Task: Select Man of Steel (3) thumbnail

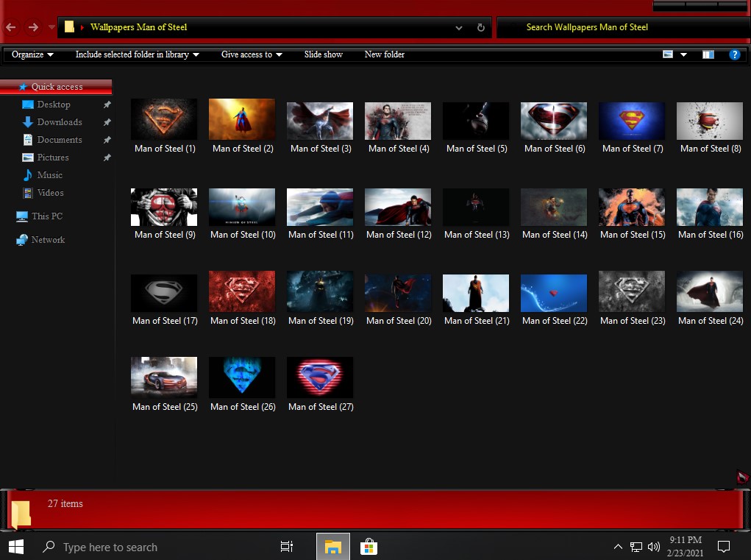Action: (x=320, y=121)
